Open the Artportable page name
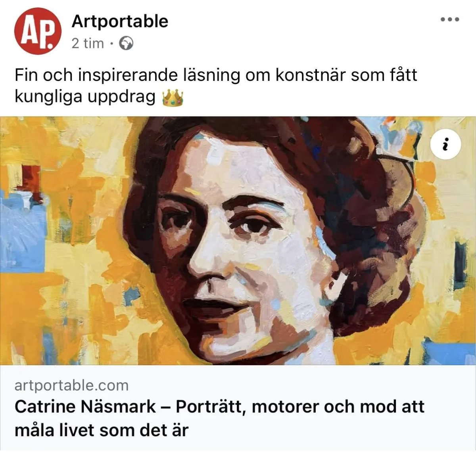 (x=120, y=21)
